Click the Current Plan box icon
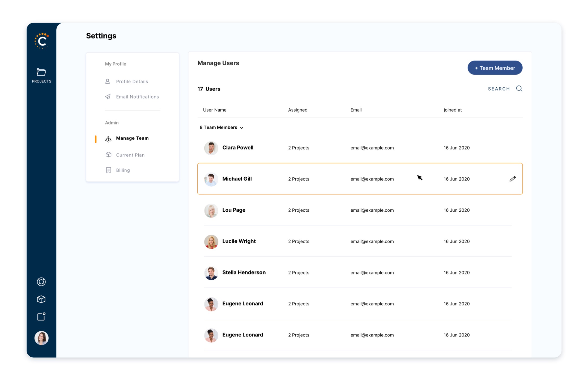Viewport: 588px width, 380px height. point(108,155)
